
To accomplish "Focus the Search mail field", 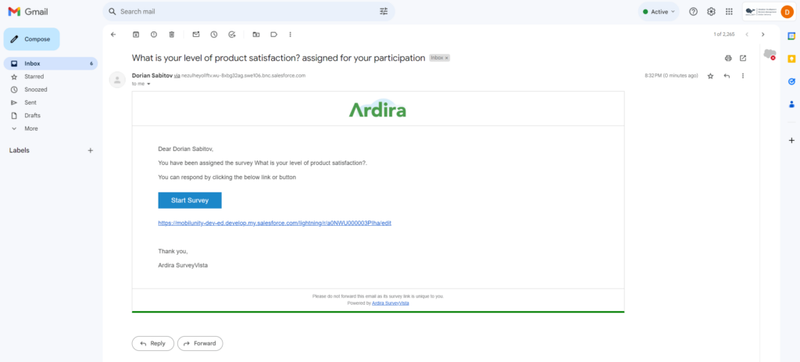I will pyautogui.click(x=247, y=11).
